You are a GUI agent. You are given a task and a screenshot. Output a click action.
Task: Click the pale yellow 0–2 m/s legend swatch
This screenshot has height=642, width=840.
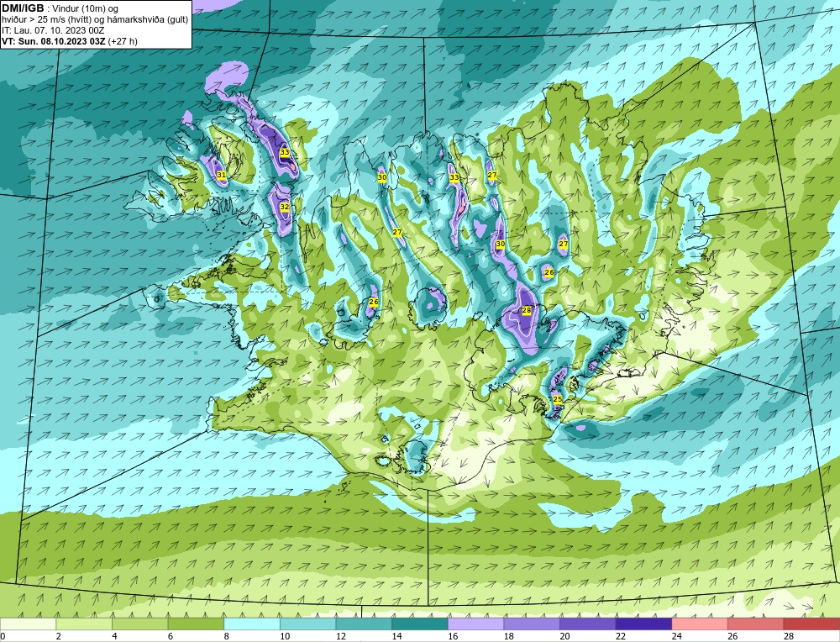tap(28, 624)
